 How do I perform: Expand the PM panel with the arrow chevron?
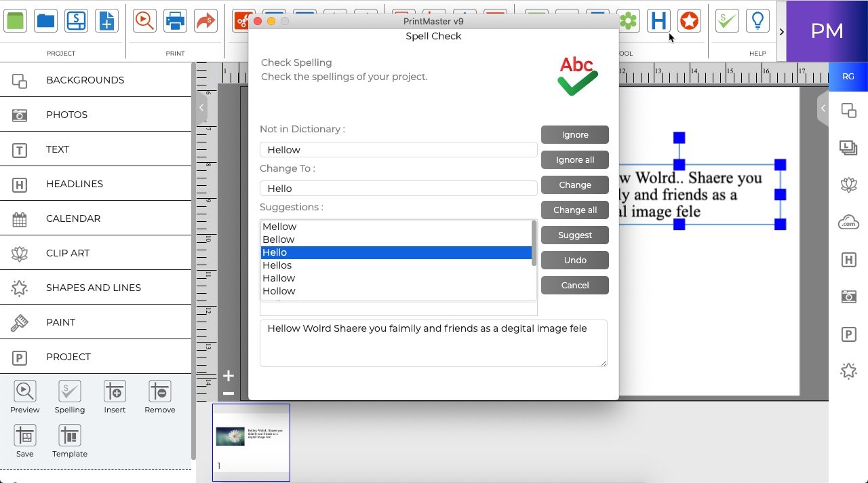(x=781, y=31)
